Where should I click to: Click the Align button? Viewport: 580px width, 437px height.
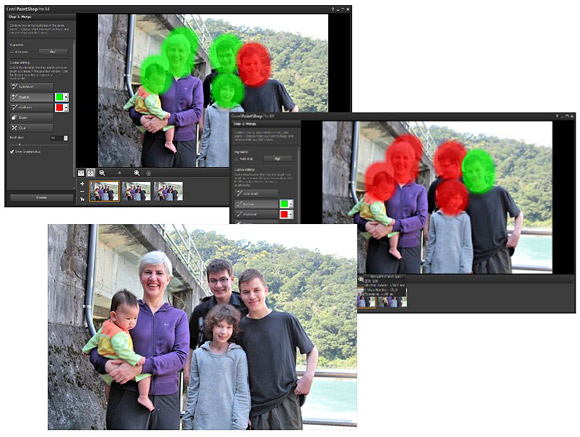[x=53, y=52]
